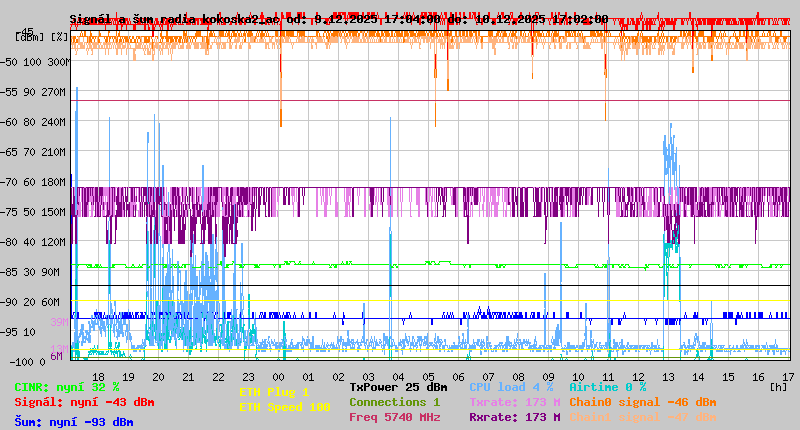Click the "Chain0 signal -46 dBm" legend label
800x430 pixels.
pyautogui.click(x=643, y=402)
